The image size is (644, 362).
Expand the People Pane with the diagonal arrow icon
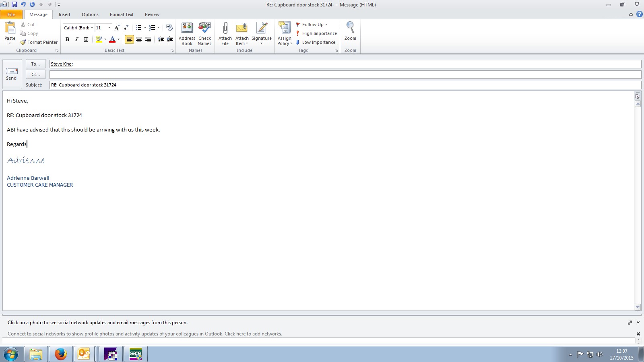pos(630,323)
